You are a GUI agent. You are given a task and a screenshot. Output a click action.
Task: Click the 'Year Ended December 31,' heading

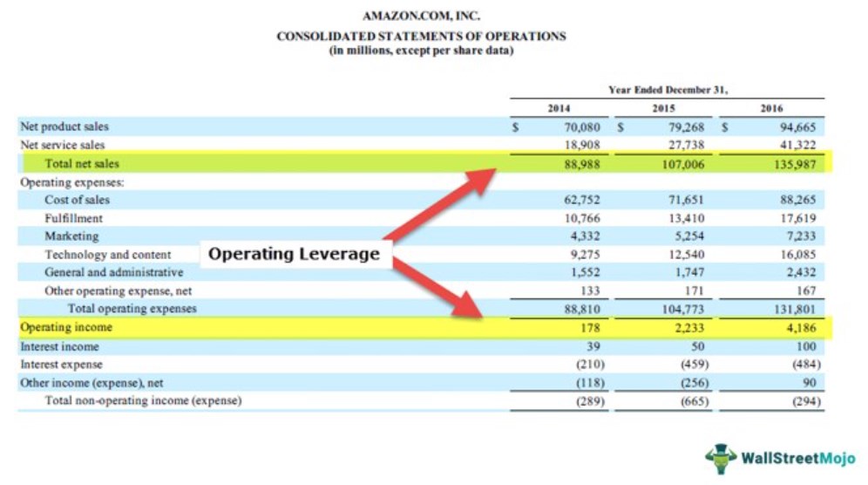(x=668, y=90)
